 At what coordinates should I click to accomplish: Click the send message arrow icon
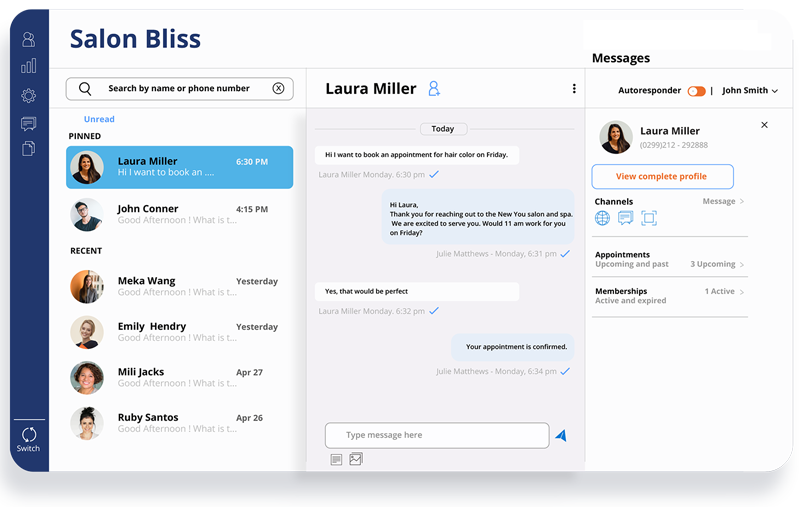tap(561, 436)
